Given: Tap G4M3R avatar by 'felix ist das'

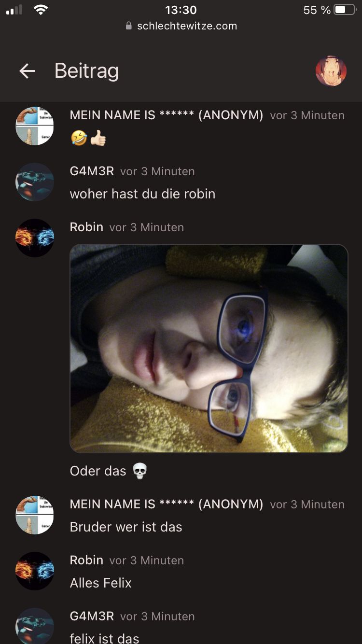Looking at the screenshot, I should tap(35, 626).
